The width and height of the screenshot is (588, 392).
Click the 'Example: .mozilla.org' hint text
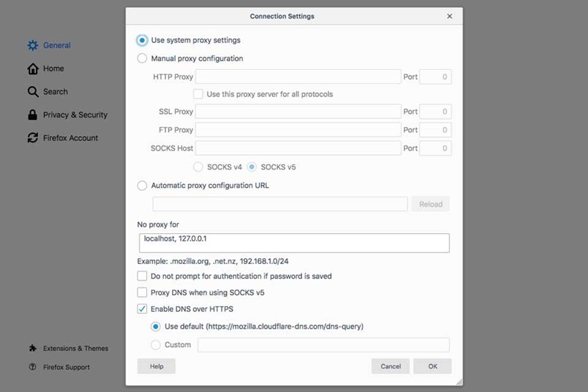(x=213, y=261)
